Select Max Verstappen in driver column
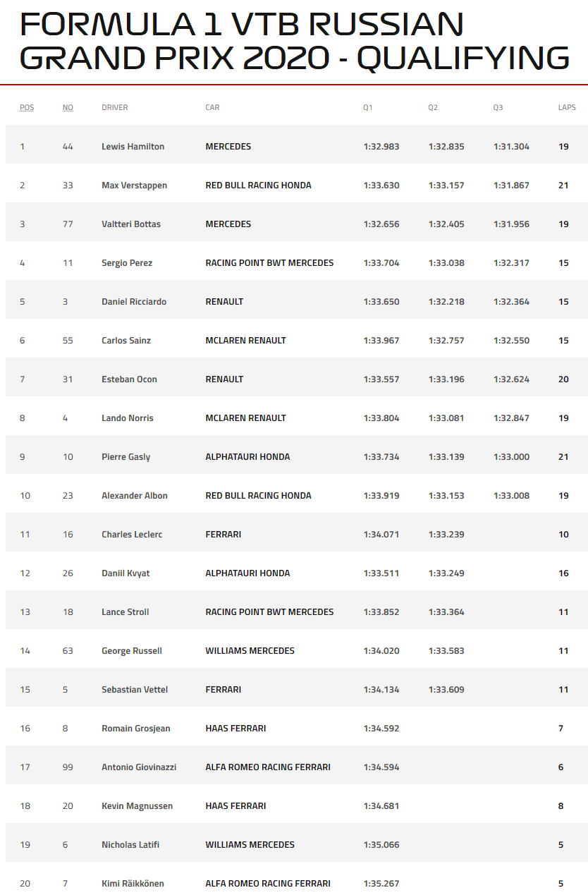The height and width of the screenshot is (895, 588). [x=133, y=185]
